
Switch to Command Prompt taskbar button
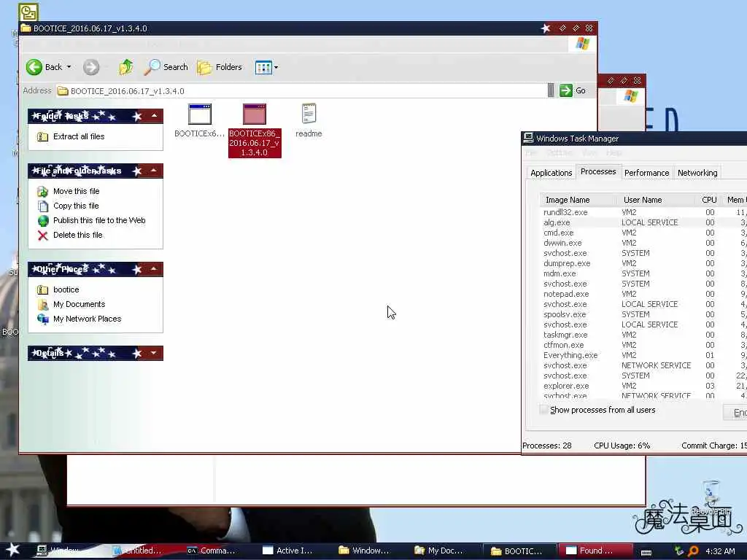point(212,551)
